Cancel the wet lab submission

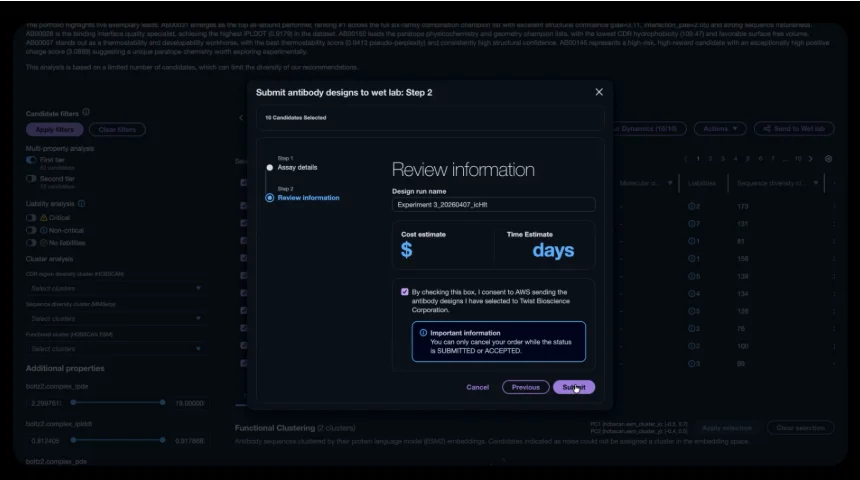(x=477, y=387)
